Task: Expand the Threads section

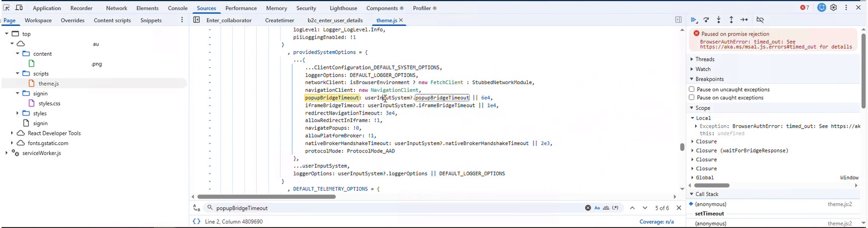Action: (x=692, y=59)
